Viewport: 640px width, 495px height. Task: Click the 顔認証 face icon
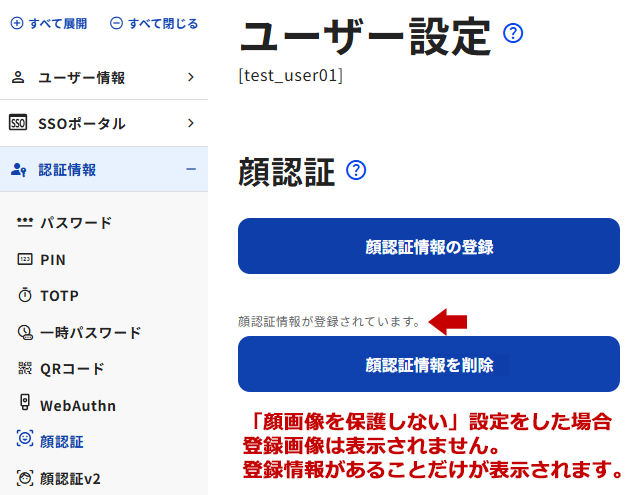[25, 441]
